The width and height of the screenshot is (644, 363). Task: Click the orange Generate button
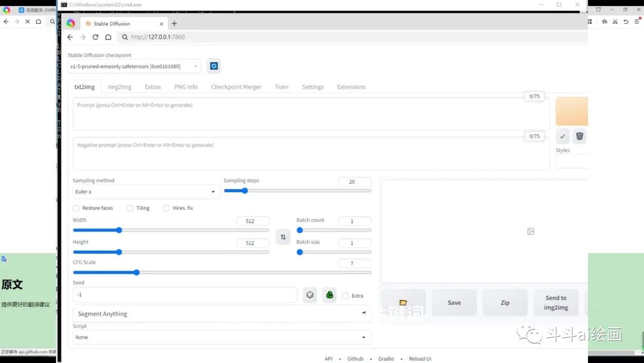coord(572,111)
